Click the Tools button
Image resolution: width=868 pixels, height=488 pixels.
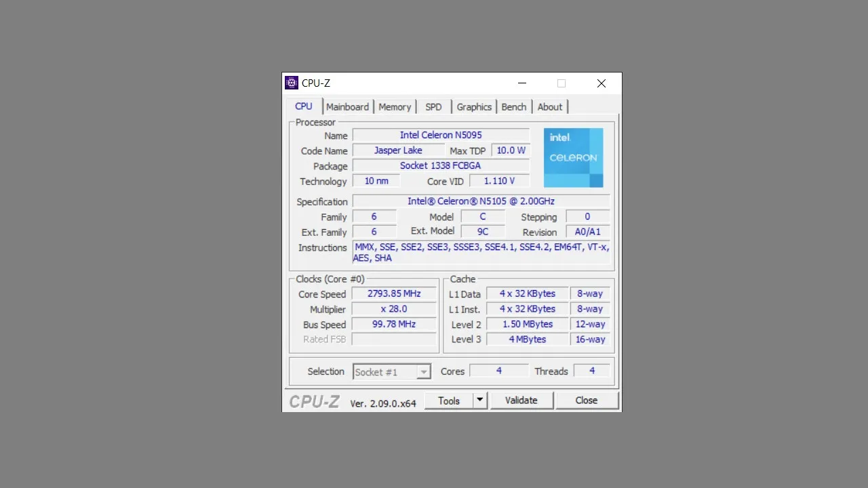[x=448, y=400]
